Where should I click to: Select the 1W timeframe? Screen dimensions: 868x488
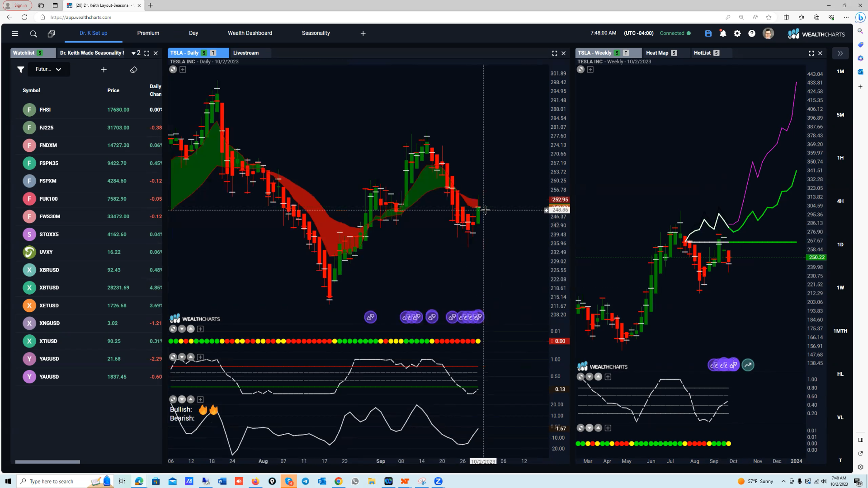pyautogui.click(x=840, y=288)
